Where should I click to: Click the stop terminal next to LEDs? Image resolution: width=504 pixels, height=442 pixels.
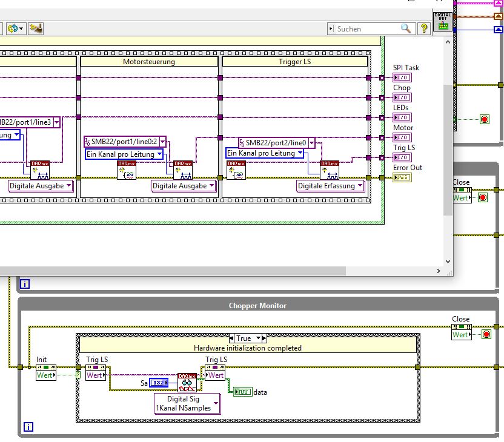click(x=484, y=119)
